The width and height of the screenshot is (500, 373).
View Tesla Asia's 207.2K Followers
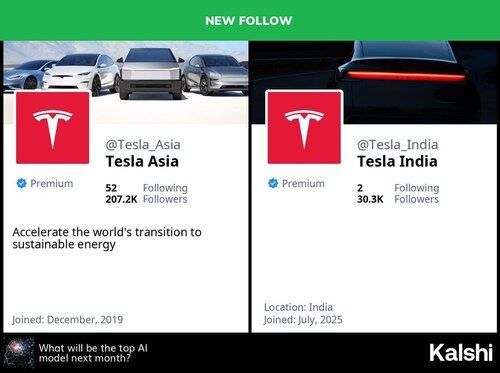coord(146,199)
